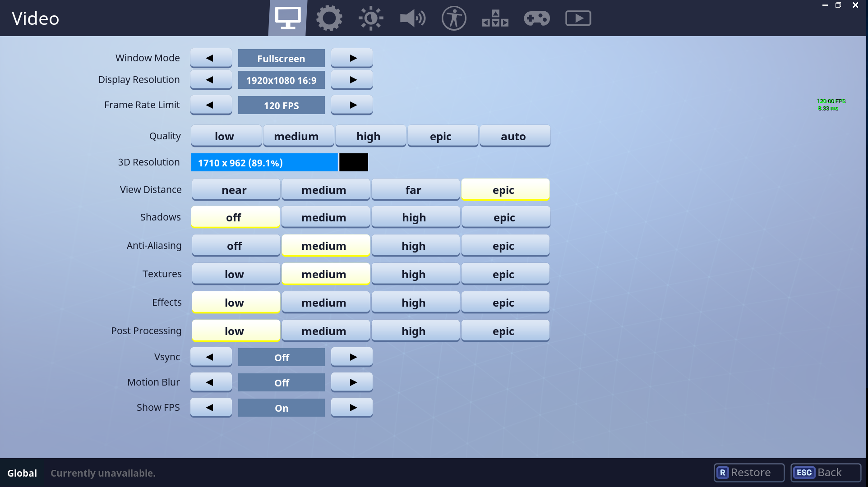Click Restore default settings button
The width and height of the screenshot is (868, 487).
tap(746, 472)
